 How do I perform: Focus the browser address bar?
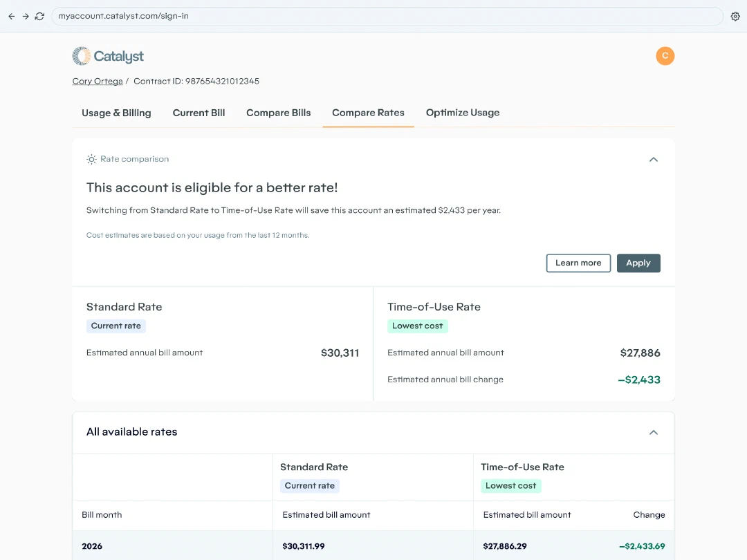tap(387, 16)
